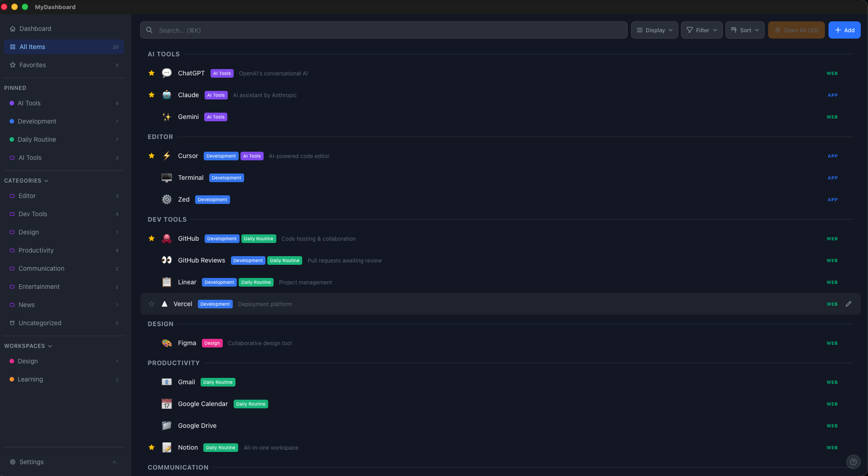
Task: Click the Add button
Action: pos(844,30)
